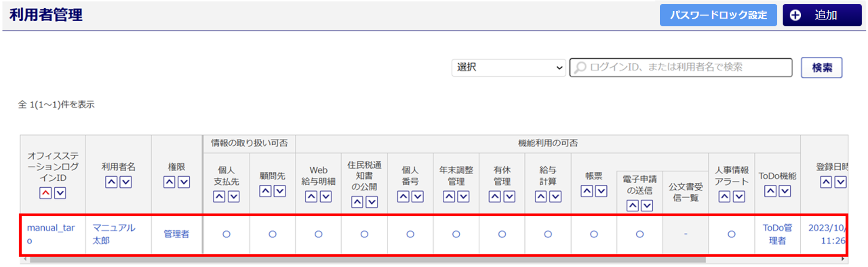Sort 年末調整管理 column descending
Screen dimensions: 868x267
[x=464, y=197]
